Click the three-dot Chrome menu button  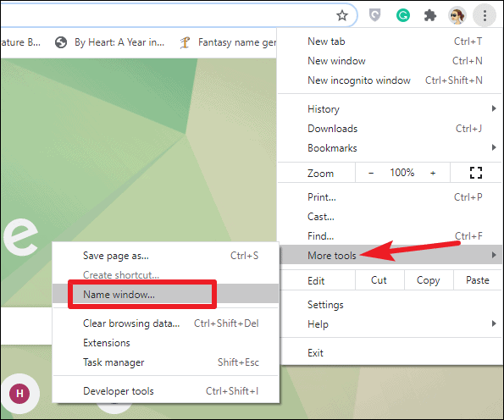485,15
